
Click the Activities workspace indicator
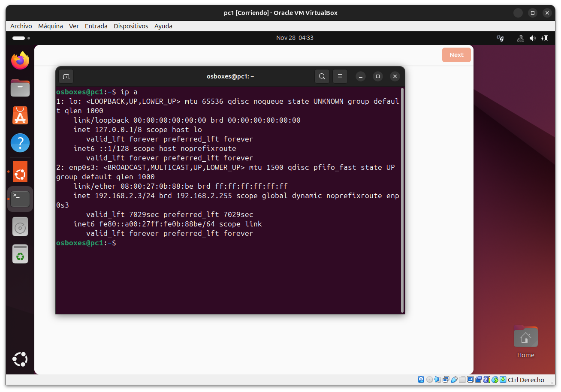click(x=21, y=38)
